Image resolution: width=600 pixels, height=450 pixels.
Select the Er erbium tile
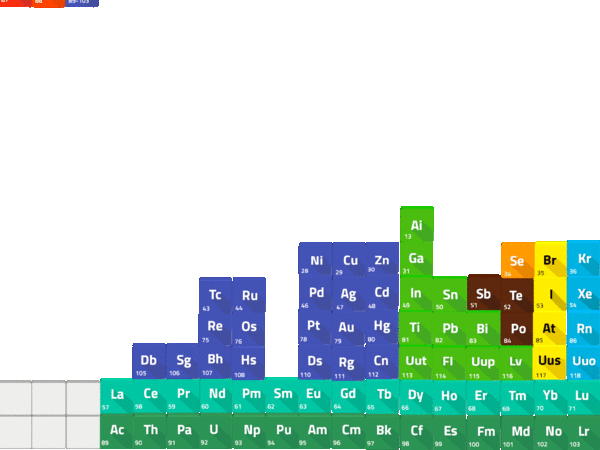(x=483, y=397)
